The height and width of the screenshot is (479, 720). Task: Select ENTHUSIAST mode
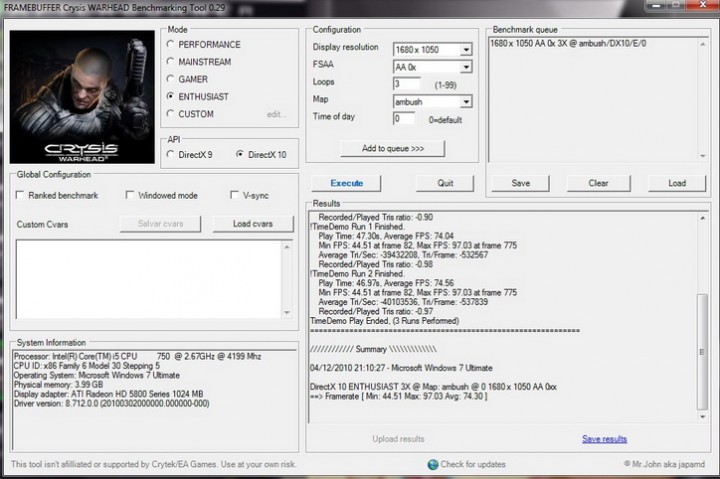(170, 96)
